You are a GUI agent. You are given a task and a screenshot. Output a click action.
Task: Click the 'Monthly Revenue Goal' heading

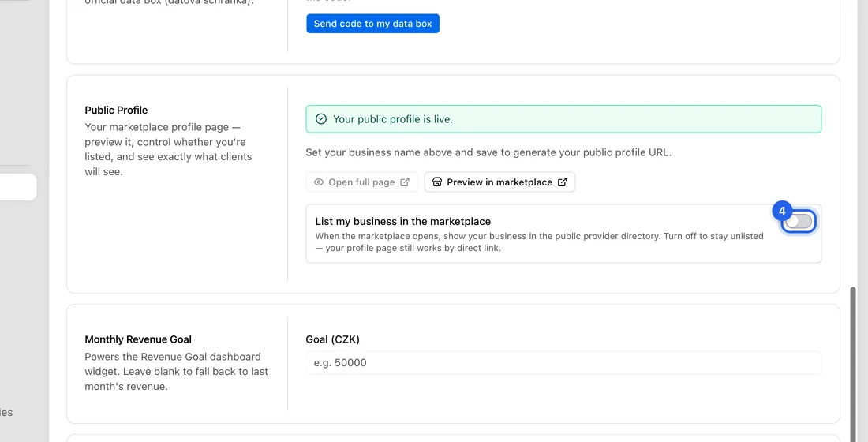138,339
